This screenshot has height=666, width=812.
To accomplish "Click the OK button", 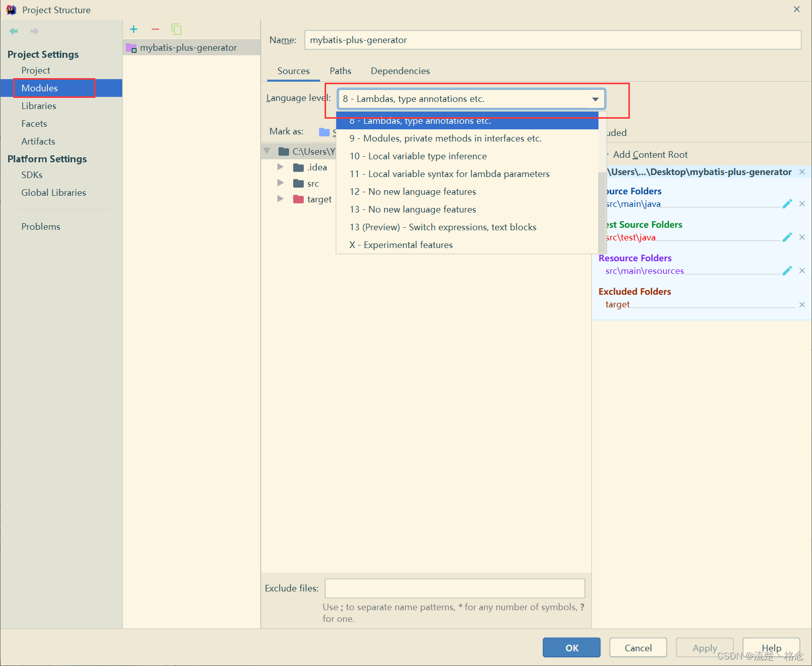I will (572, 648).
